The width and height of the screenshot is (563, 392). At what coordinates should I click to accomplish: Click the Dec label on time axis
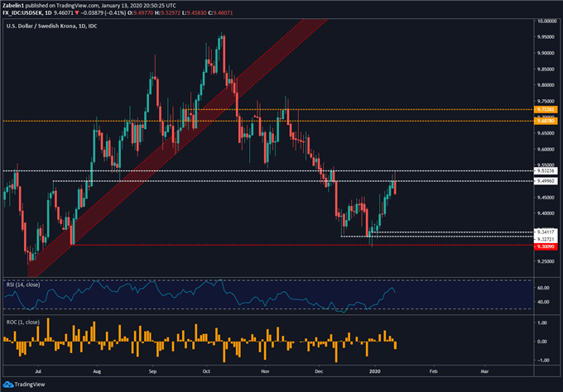coord(319,371)
